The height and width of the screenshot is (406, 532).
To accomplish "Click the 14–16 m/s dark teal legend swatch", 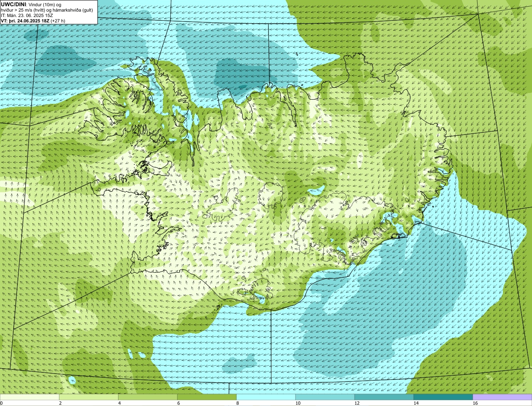I will (x=443, y=397).
